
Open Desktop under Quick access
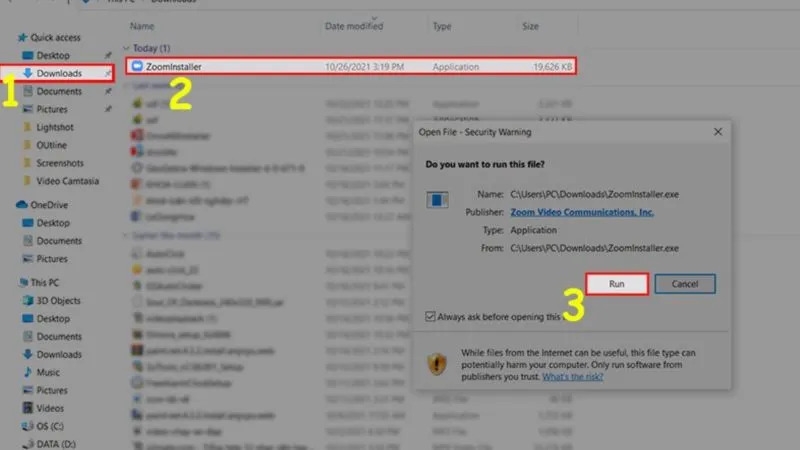coord(53,55)
